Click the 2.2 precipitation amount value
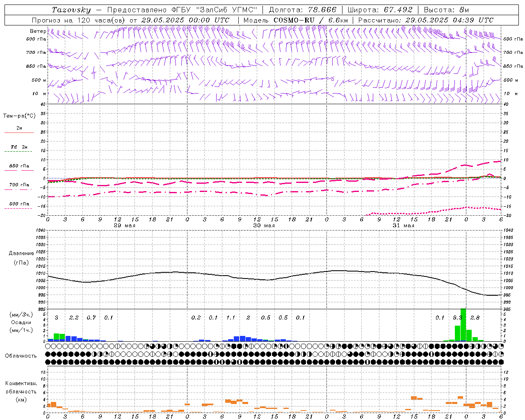Image resolution: width=525 pixels, height=420 pixels. pyautogui.click(x=74, y=317)
